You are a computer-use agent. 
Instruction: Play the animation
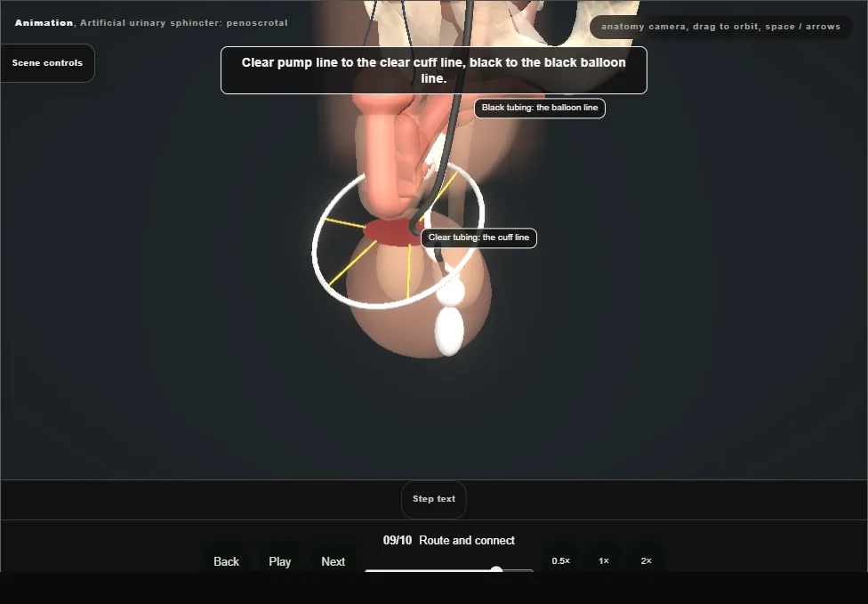click(280, 561)
